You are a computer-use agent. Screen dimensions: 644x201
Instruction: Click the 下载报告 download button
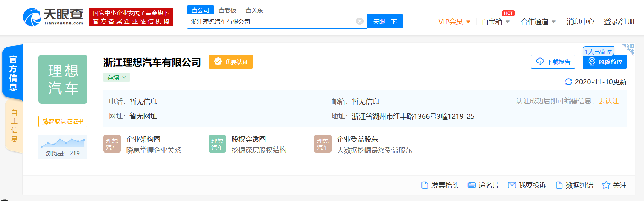point(553,61)
